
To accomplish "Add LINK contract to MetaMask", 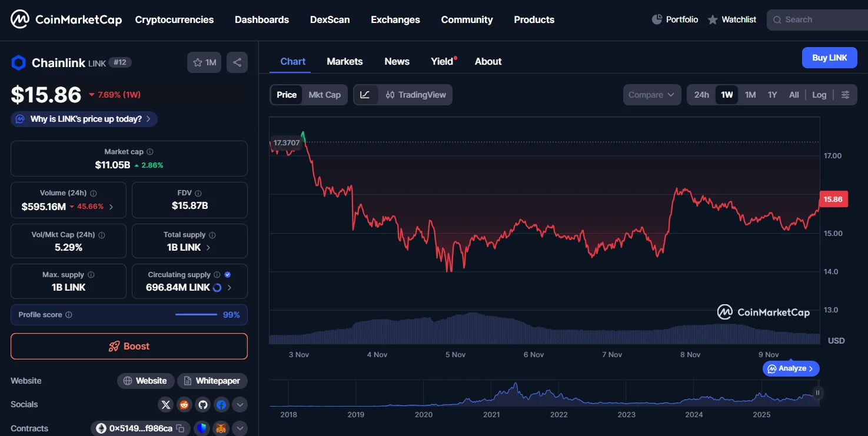I will [x=221, y=428].
